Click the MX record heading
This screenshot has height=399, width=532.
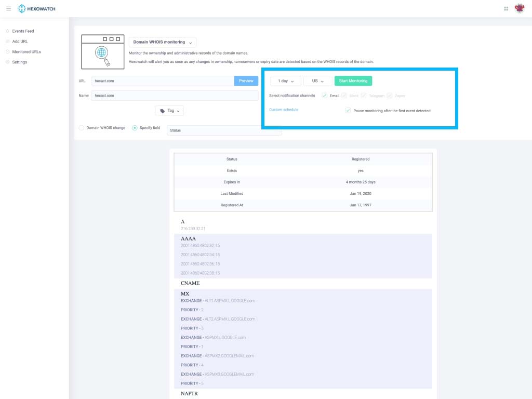tap(185, 294)
